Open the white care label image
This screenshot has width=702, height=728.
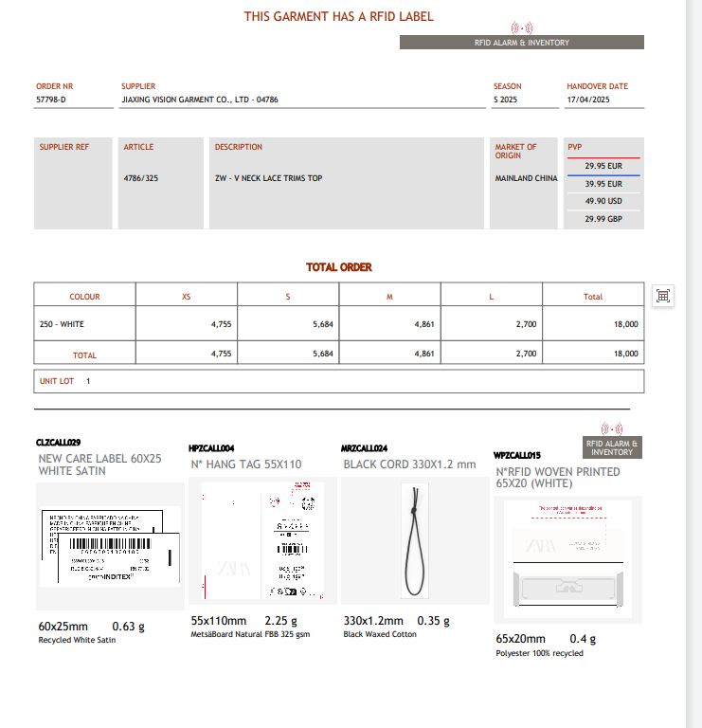[111, 545]
